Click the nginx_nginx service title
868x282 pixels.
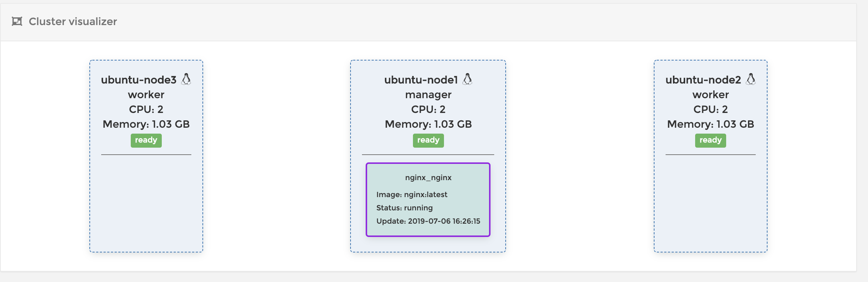(428, 178)
